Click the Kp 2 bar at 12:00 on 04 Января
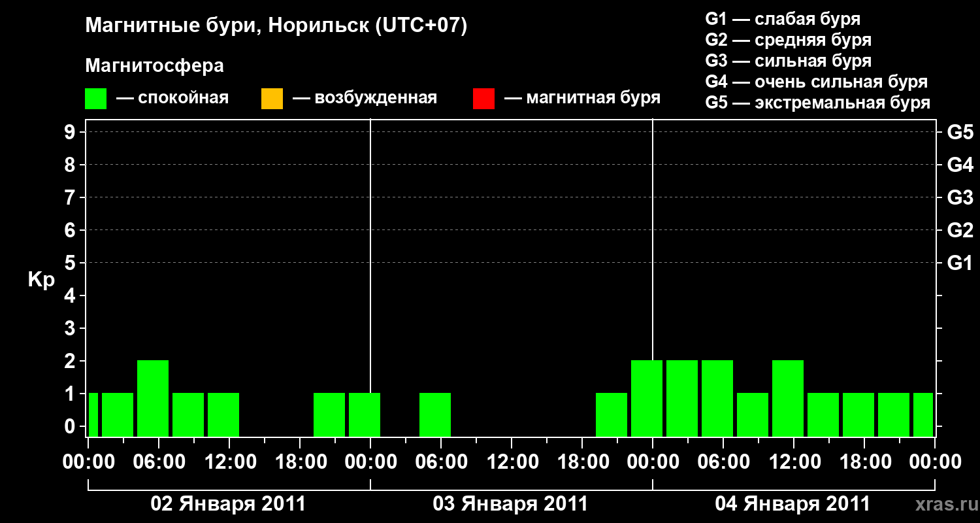Image resolution: width=980 pixels, height=523 pixels. [x=788, y=398]
